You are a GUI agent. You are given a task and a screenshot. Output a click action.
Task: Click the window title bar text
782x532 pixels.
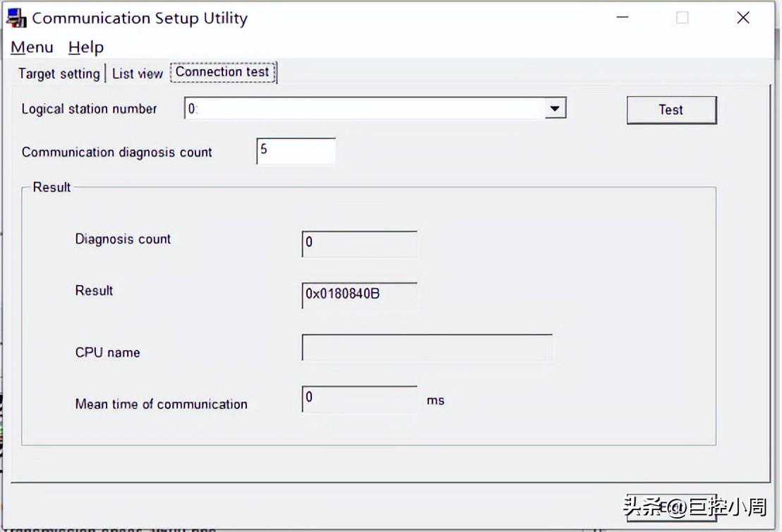(140, 18)
